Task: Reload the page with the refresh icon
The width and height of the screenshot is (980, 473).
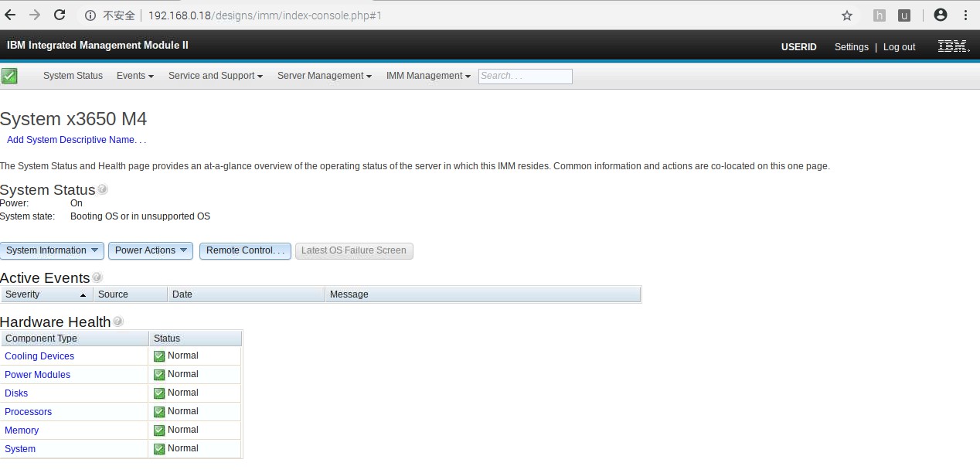Action: point(59,15)
